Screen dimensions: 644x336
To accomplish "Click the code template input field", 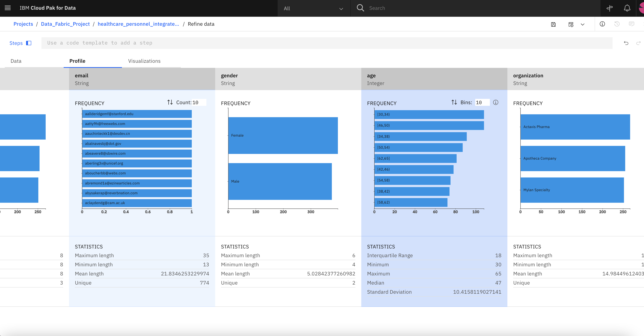I will (327, 43).
